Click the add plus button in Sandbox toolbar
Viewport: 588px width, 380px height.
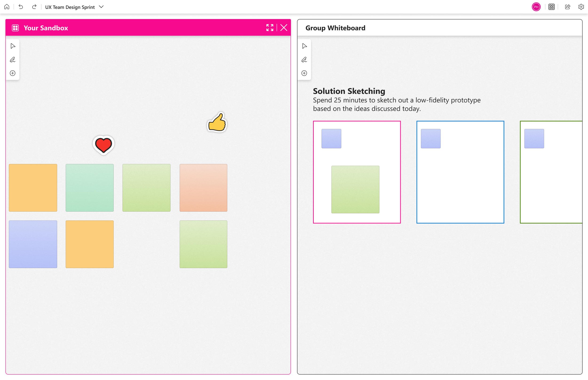pos(13,73)
